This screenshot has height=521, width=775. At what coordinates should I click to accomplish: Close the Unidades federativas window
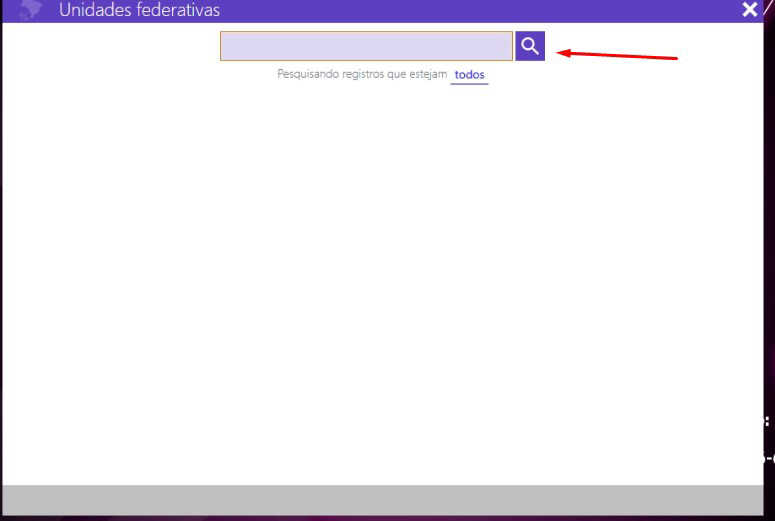[x=749, y=9]
